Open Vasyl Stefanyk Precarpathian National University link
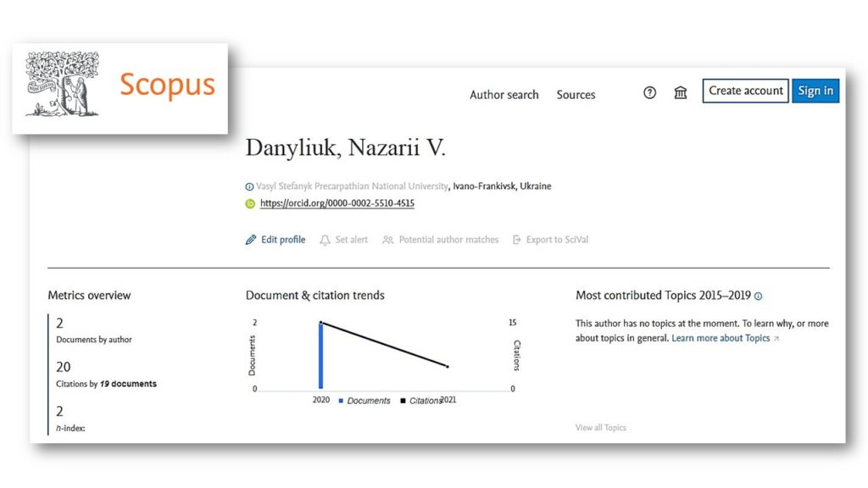 coord(352,186)
